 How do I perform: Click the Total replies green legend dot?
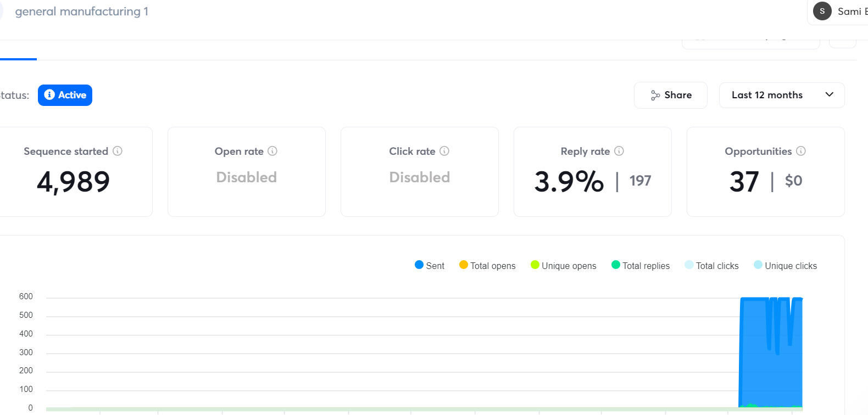[616, 265]
